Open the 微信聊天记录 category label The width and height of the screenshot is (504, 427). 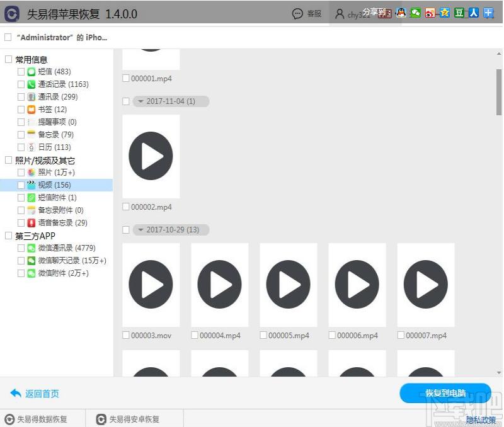(72, 261)
